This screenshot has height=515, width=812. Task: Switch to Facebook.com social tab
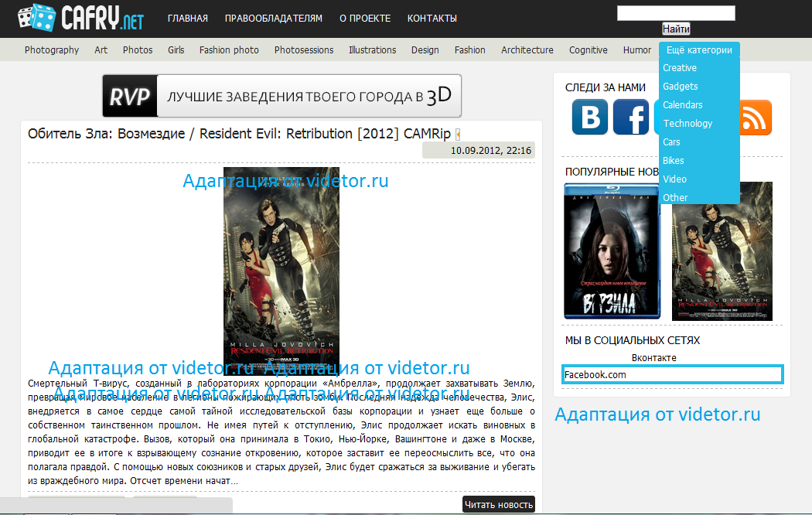pos(673,375)
